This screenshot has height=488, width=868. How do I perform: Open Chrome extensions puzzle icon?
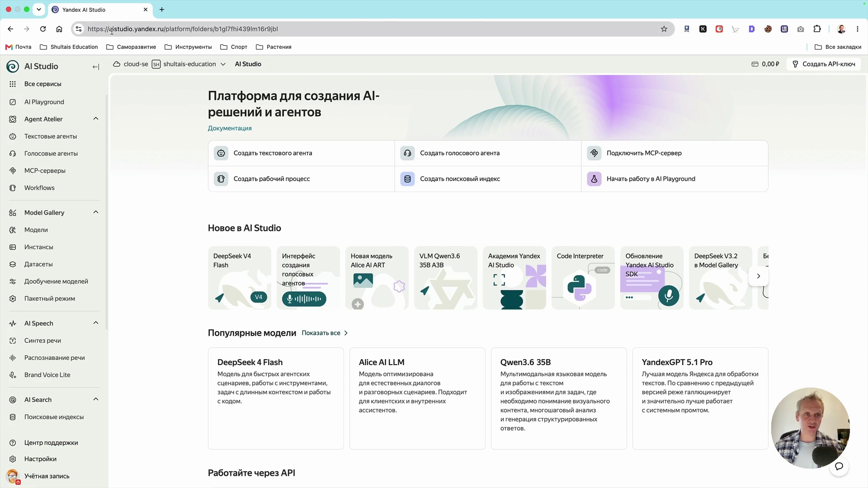[x=817, y=29]
